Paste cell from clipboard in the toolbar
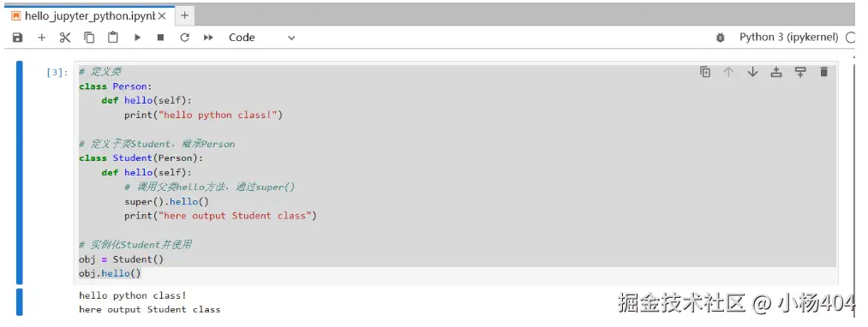868x327 pixels. point(113,38)
